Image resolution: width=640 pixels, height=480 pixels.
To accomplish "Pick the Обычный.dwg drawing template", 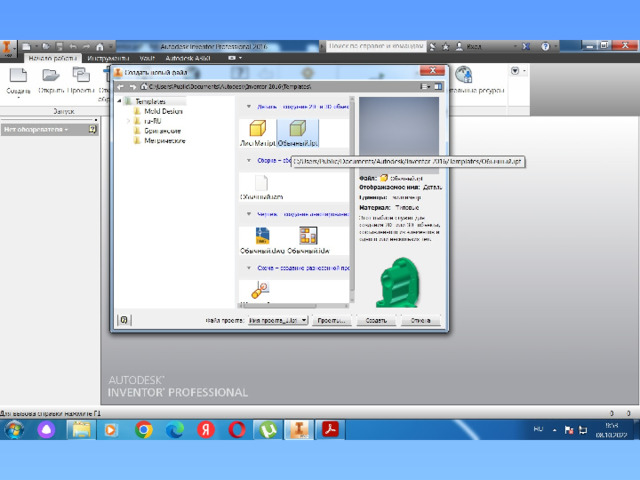I will [x=263, y=237].
